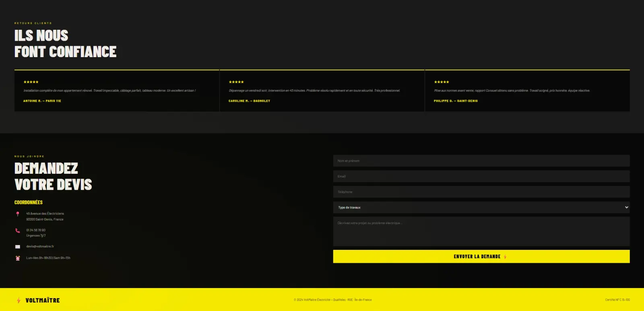Select Antoine R. testimonial card text
This screenshot has height=311, width=644.
[109, 91]
